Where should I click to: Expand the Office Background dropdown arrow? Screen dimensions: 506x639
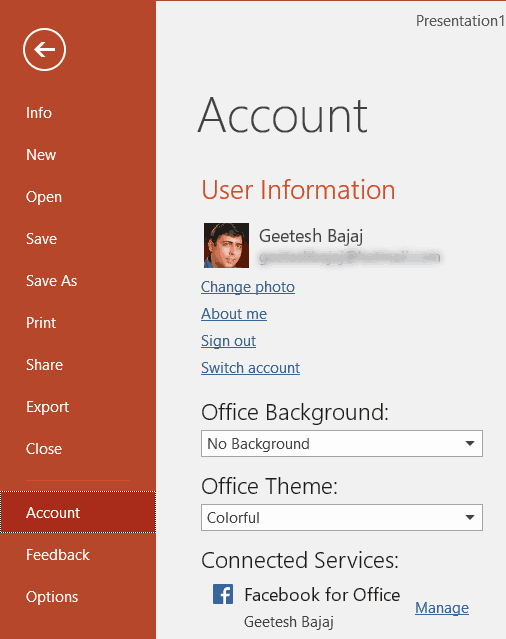tap(470, 443)
